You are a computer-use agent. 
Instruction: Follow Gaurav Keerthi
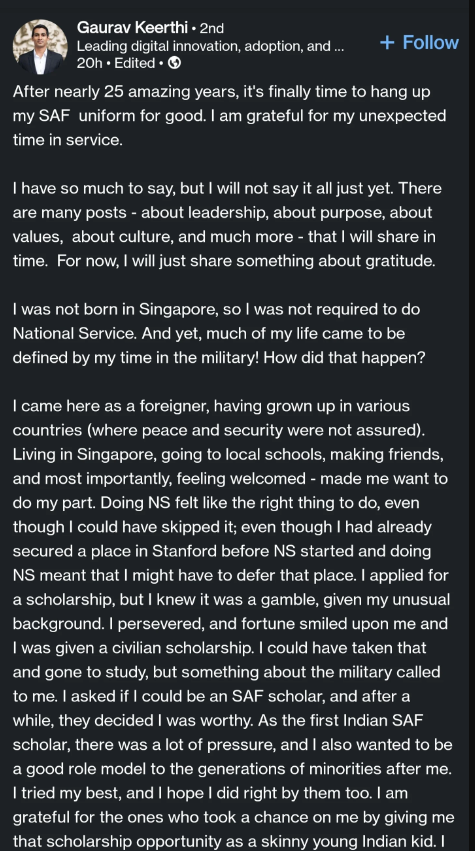coord(420,42)
